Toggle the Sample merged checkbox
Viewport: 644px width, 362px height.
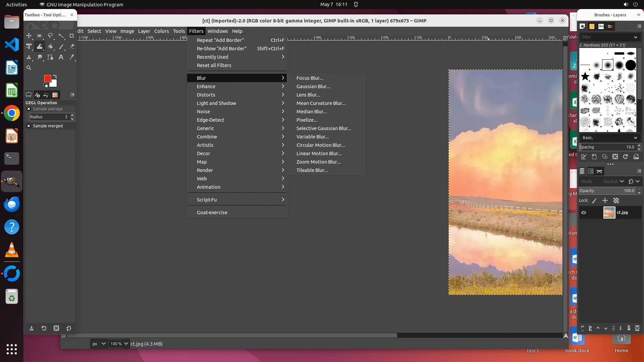point(29,126)
